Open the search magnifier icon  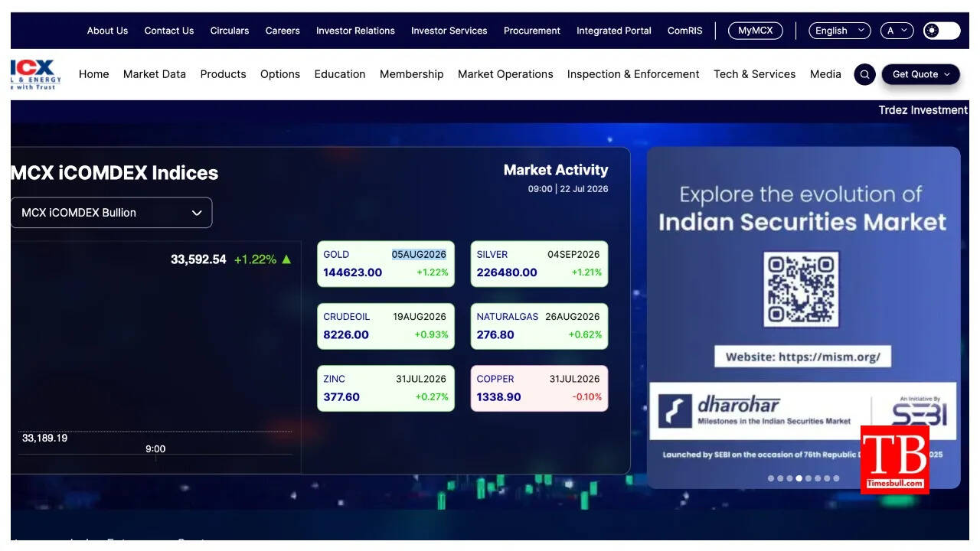coord(864,74)
